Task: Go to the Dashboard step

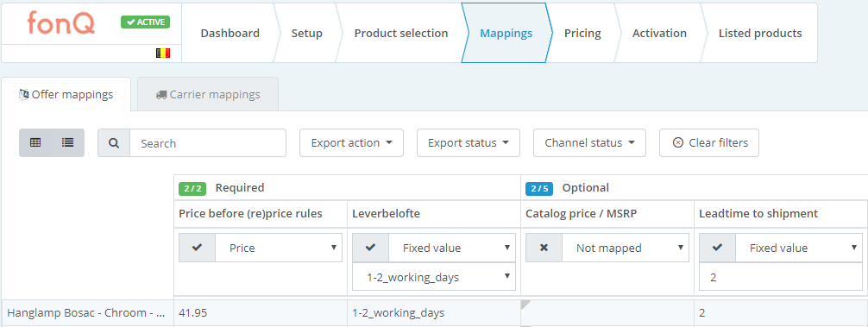Action: pyautogui.click(x=230, y=33)
